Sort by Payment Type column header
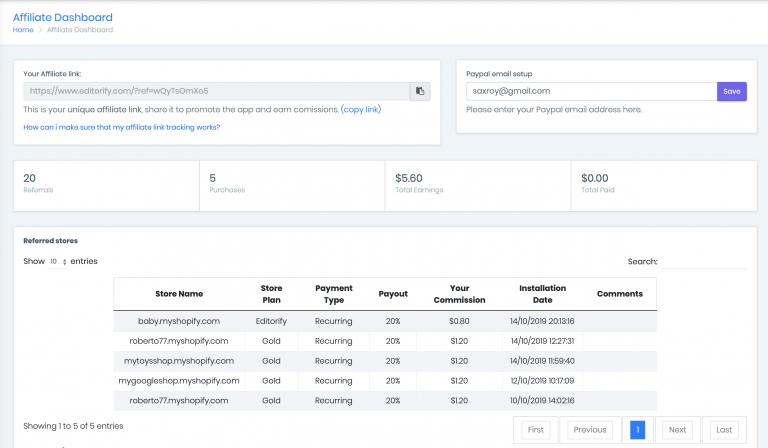Screen dimensions: 768x448 [334, 294]
